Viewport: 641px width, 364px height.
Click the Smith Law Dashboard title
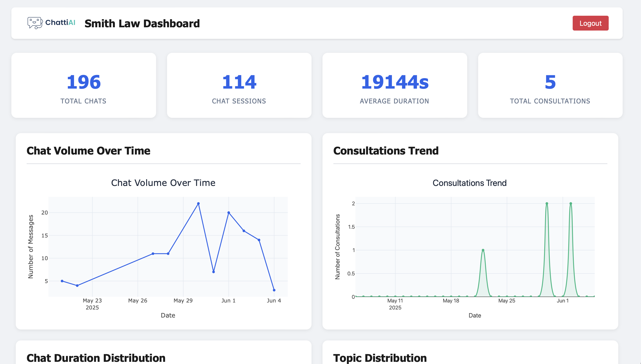pyautogui.click(x=142, y=24)
